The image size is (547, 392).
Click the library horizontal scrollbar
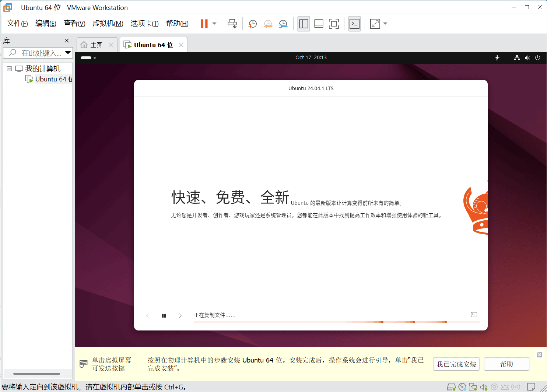click(x=36, y=374)
